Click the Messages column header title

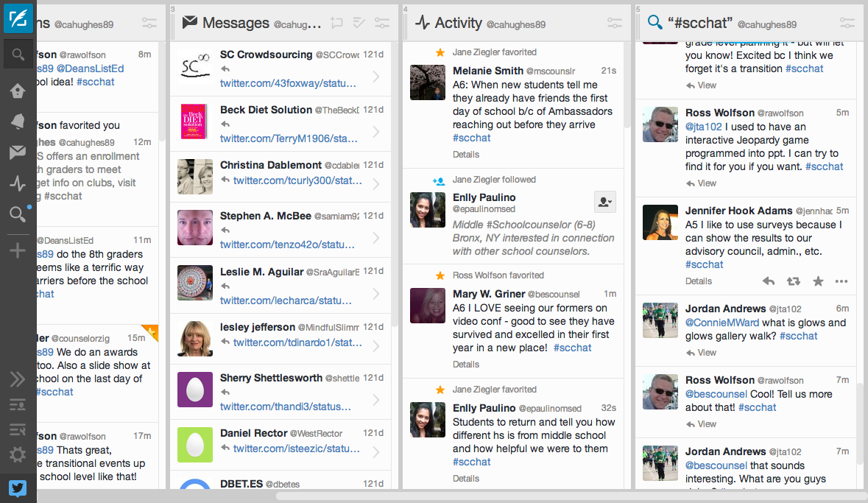(x=236, y=23)
